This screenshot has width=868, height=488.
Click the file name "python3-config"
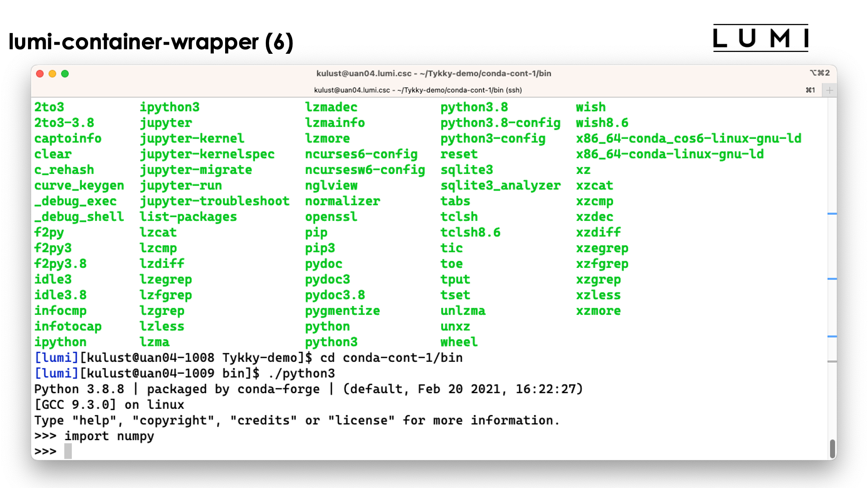pos(493,138)
